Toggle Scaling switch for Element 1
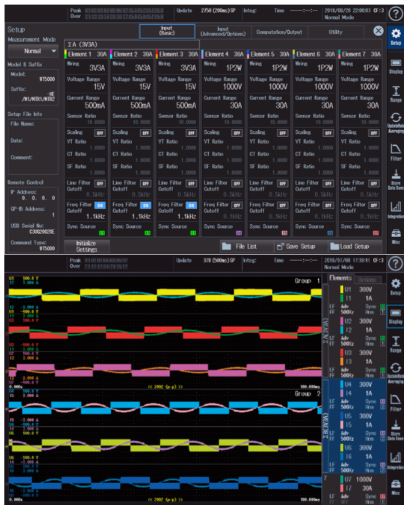 coord(100,133)
